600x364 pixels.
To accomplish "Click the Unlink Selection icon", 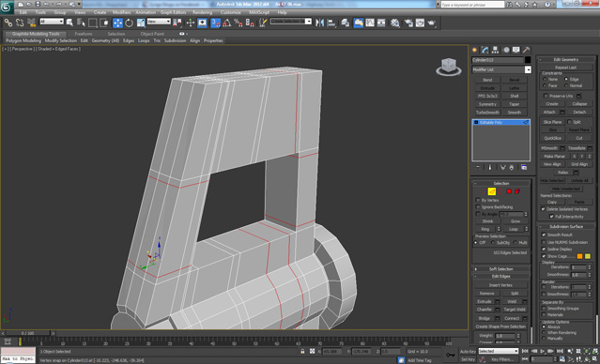I will point(20,23).
